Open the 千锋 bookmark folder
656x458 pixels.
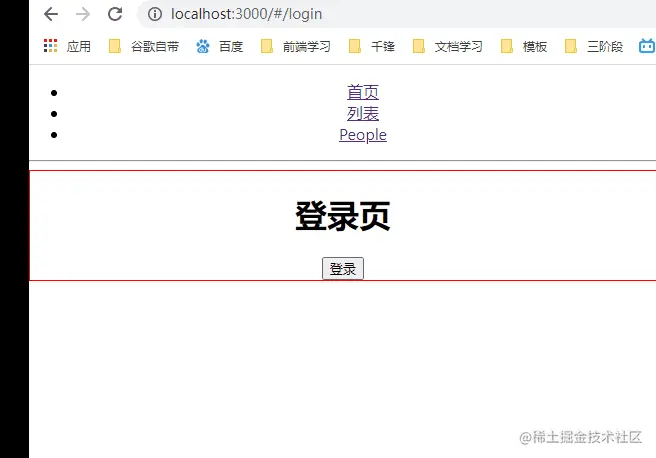pos(372,46)
